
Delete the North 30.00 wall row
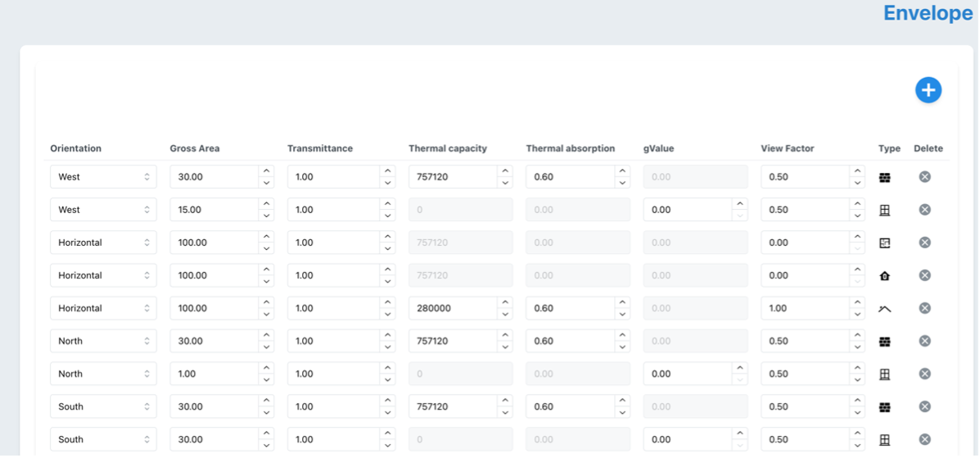coord(925,341)
